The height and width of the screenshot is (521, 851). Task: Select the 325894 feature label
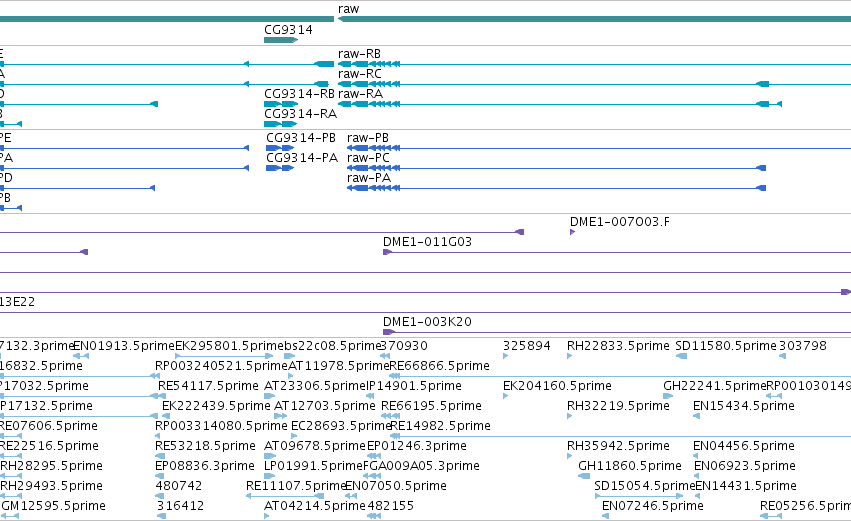coord(527,346)
